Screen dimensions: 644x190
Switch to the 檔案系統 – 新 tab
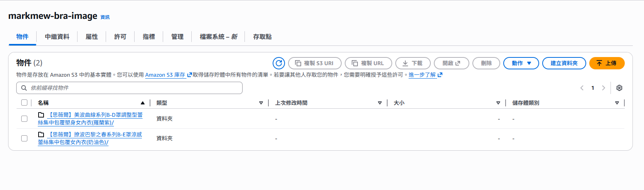pyautogui.click(x=219, y=37)
